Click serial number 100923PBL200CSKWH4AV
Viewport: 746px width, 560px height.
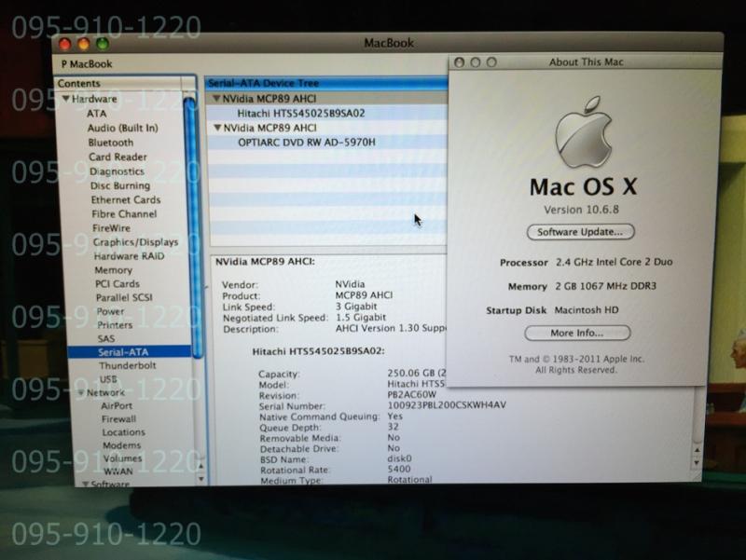pyautogui.click(x=447, y=405)
